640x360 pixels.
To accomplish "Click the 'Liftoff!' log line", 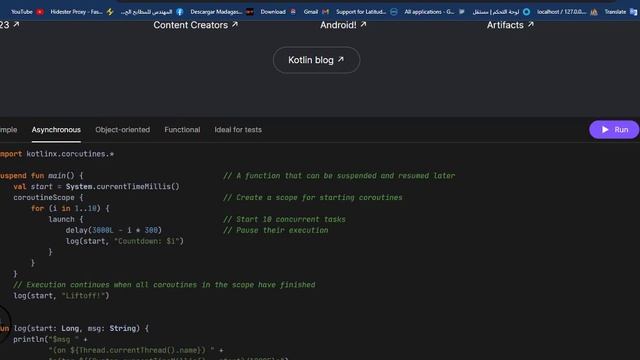I will pyautogui.click(x=61, y=296).
